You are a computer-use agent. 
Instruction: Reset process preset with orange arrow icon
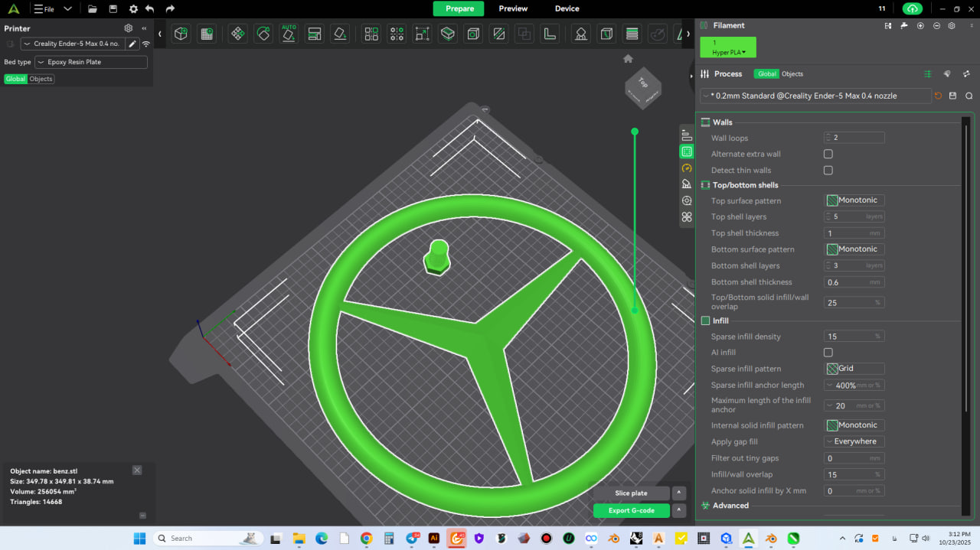[938, 96]
